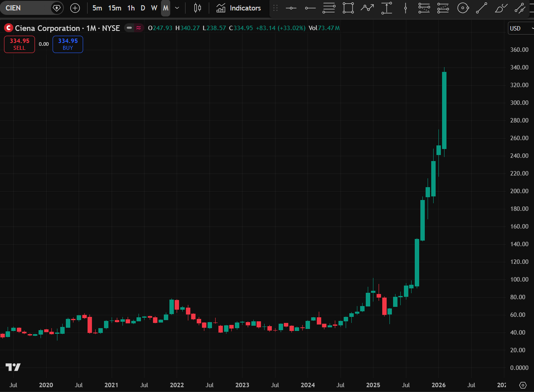Screen dimensions: 534x392
Task: Click the TradingView logo at bottom left
Action: click(x=13, y=368)
